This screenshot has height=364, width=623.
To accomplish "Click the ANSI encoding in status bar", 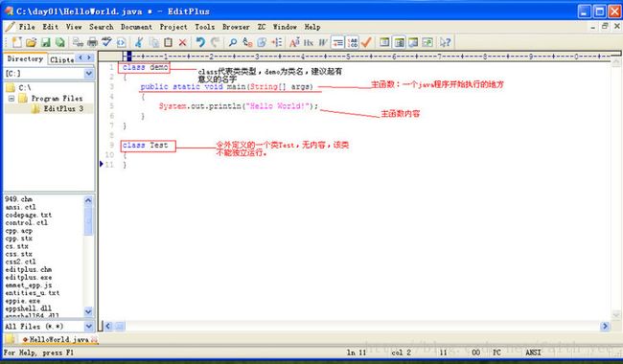I will click(533, 353).
